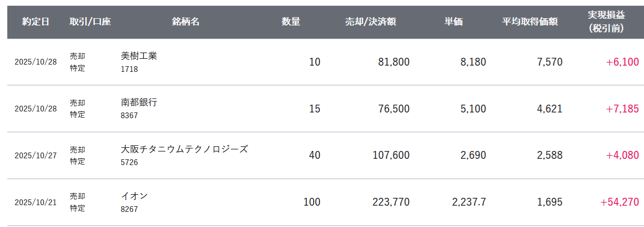Click the 2025/10/21 trade date
This screenshot has height=227, width=644.
[x=35, y=203]
